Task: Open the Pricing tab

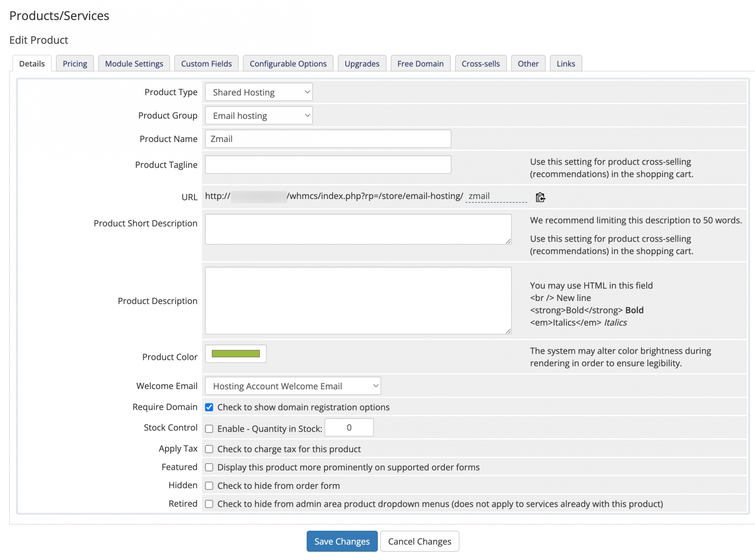Action: tap(75, 63)
